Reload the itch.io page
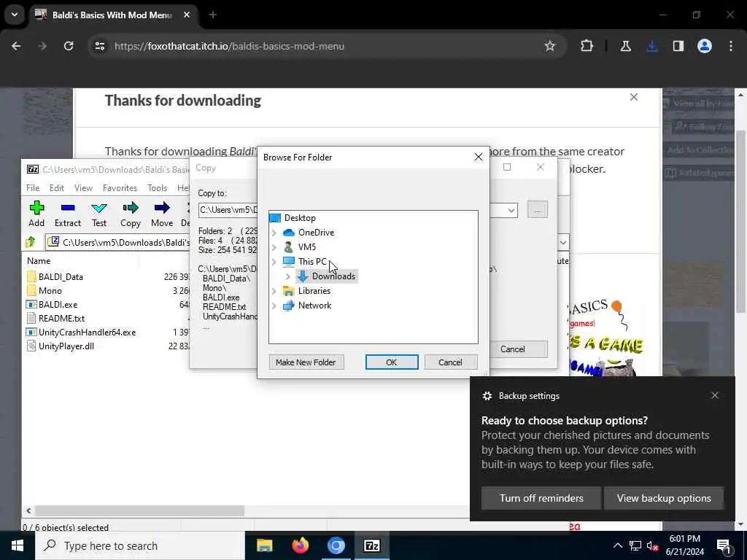The image size is (747, 560). click(69, 46)
